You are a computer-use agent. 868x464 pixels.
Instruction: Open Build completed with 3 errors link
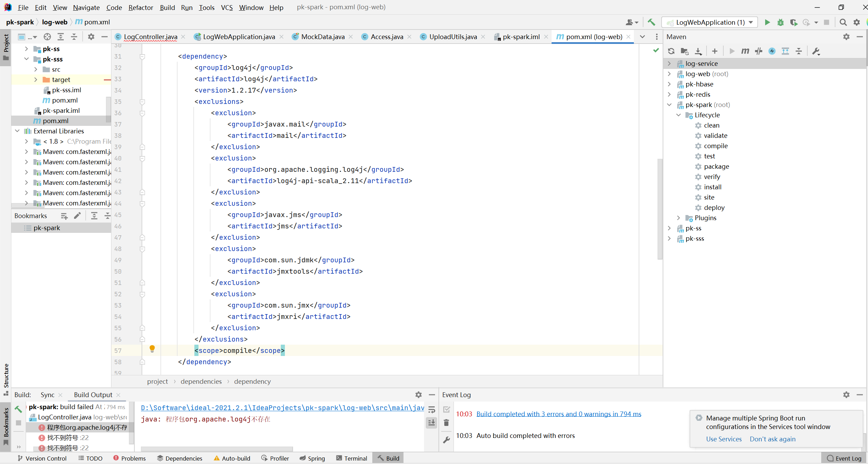pos(559,414)
